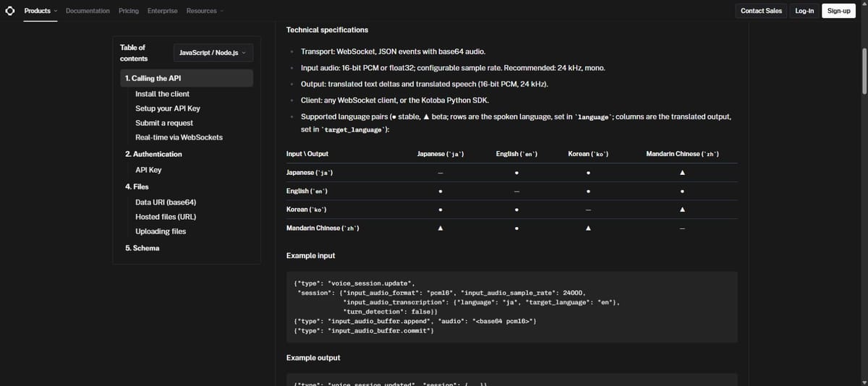This screenshot has height=386, width=868.
Task: Click 'Japanese (`ja`)' column header
Action: click(x=441, y=154)
